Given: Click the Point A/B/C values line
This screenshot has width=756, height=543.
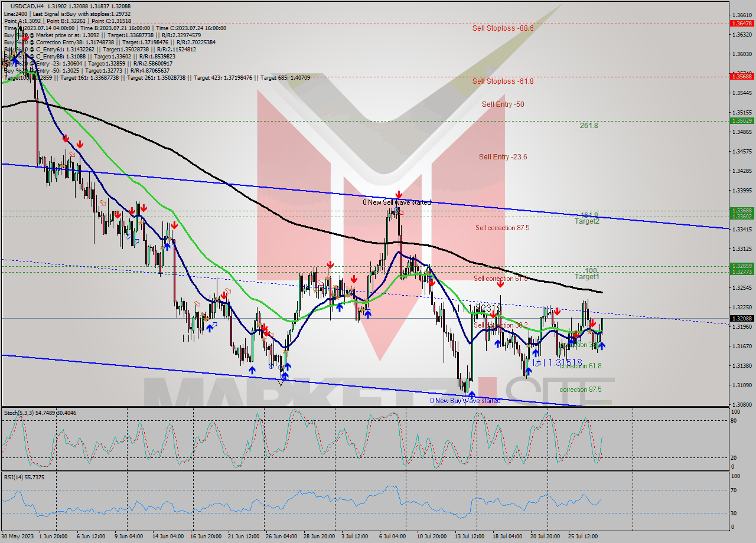Looking at the screenshot, I should (x=67, y=21).
